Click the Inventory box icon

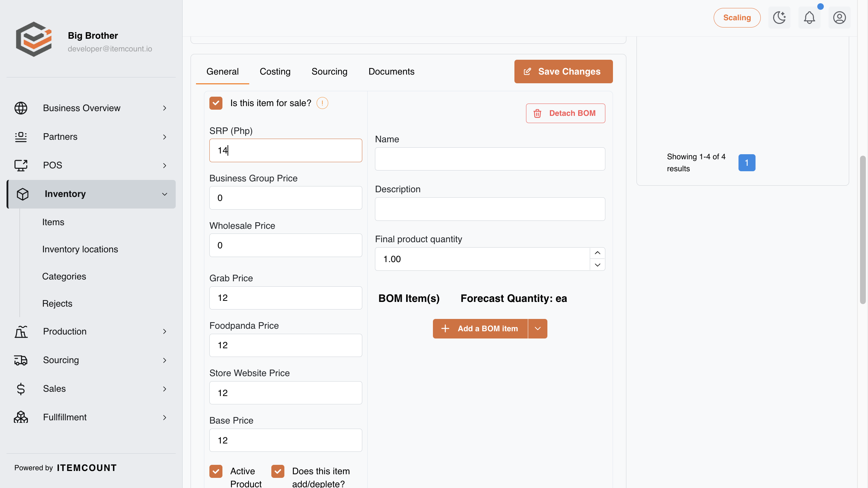tap(22, 194)
